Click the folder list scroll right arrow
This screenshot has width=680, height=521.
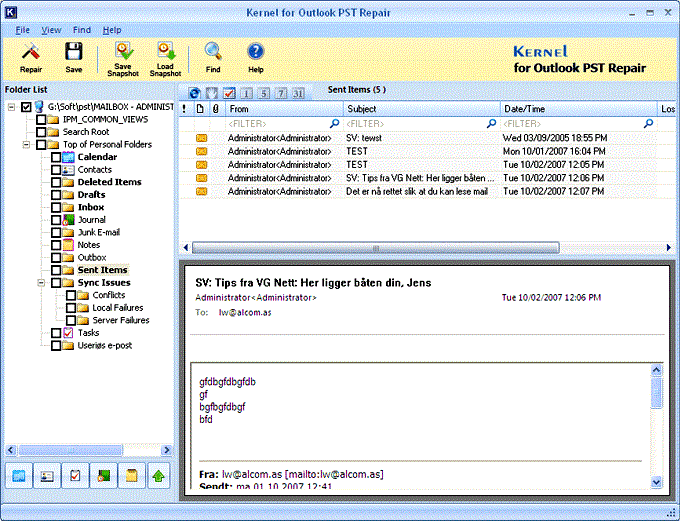pyautogui.click(x=167, y=450)
